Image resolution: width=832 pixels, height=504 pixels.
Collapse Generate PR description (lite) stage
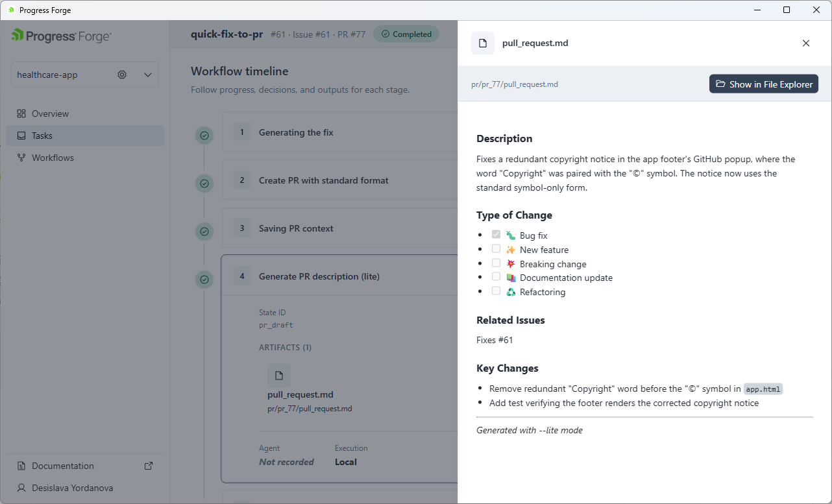pyautogui.click(x=339, y=276)
